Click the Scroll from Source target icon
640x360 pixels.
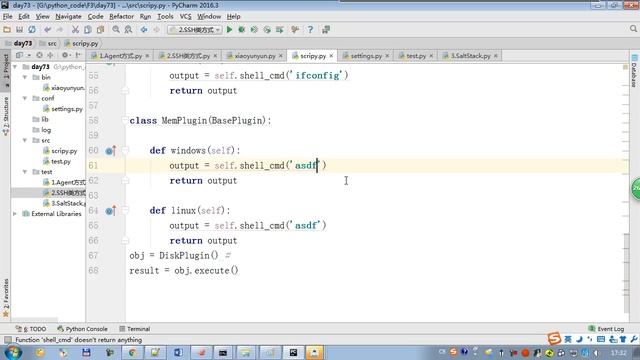pos(39,55)
